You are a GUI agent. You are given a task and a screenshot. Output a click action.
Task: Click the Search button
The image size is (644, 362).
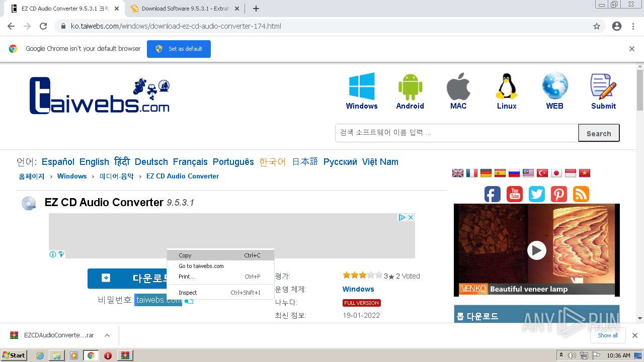click(x=599, y=133)
